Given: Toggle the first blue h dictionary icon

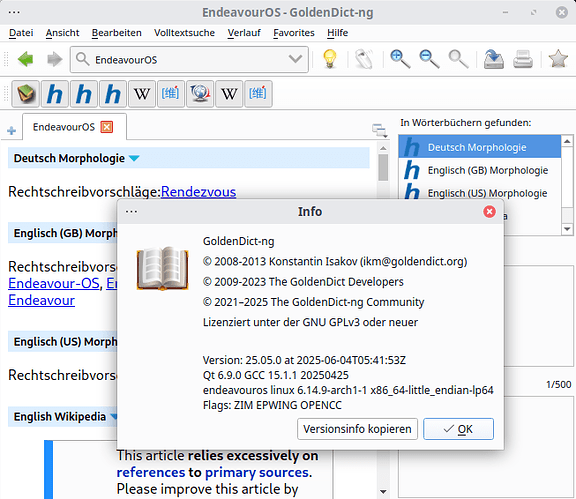Looking at the screenshot, I should (x=55, y=94).
